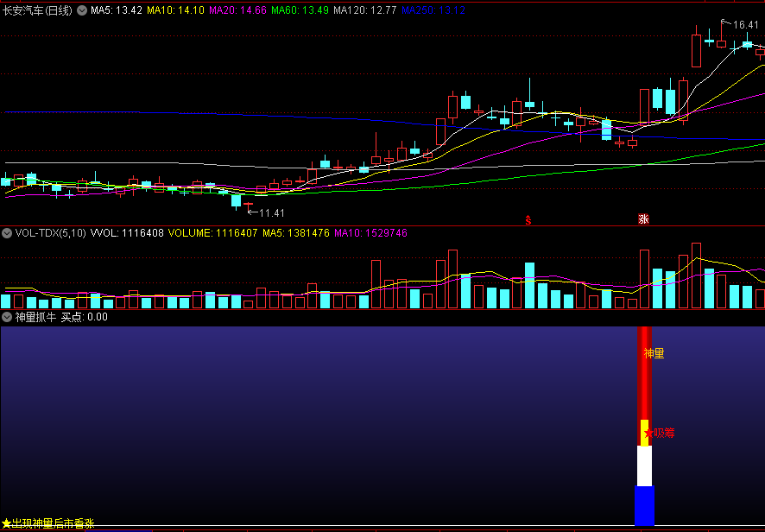Click the 神里抓牛 indicator name
Screen dimensions: 765x532
pos(35,317)
